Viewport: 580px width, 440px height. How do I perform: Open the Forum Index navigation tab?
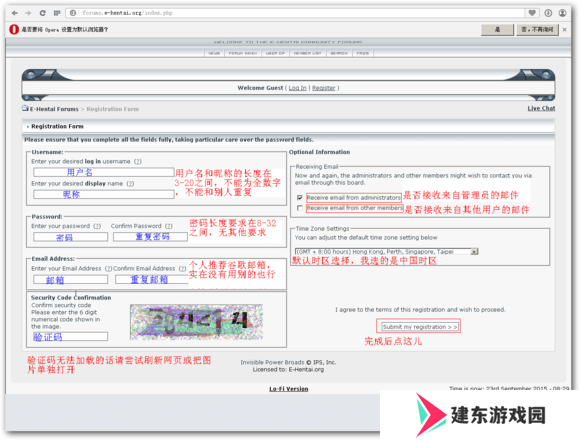[x=243, y=53]
